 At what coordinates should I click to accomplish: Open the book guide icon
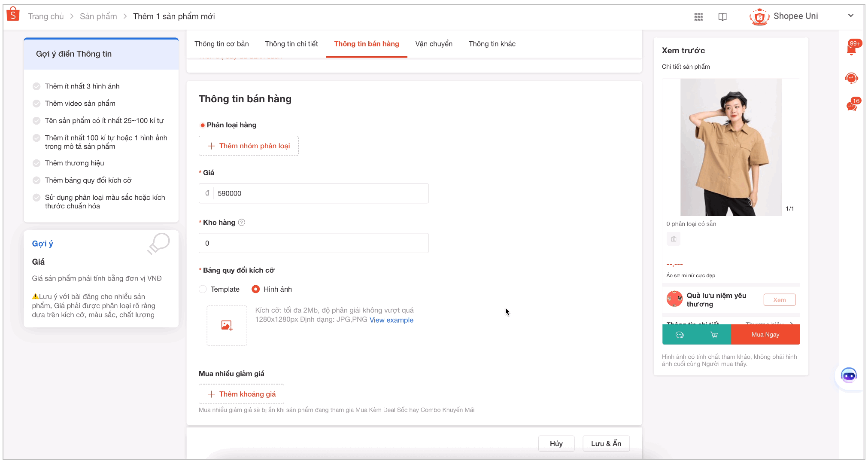[x=722, y=17]
